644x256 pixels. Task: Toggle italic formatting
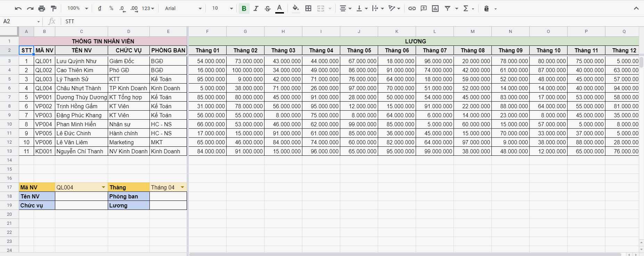256,8
